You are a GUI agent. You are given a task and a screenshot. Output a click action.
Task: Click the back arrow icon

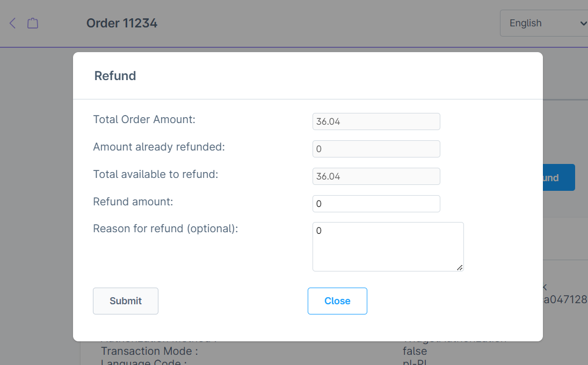pos(13,23)
